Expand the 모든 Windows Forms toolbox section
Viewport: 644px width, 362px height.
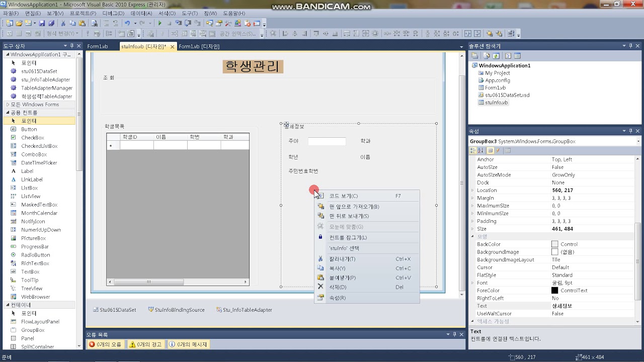[x=8, y=105]
